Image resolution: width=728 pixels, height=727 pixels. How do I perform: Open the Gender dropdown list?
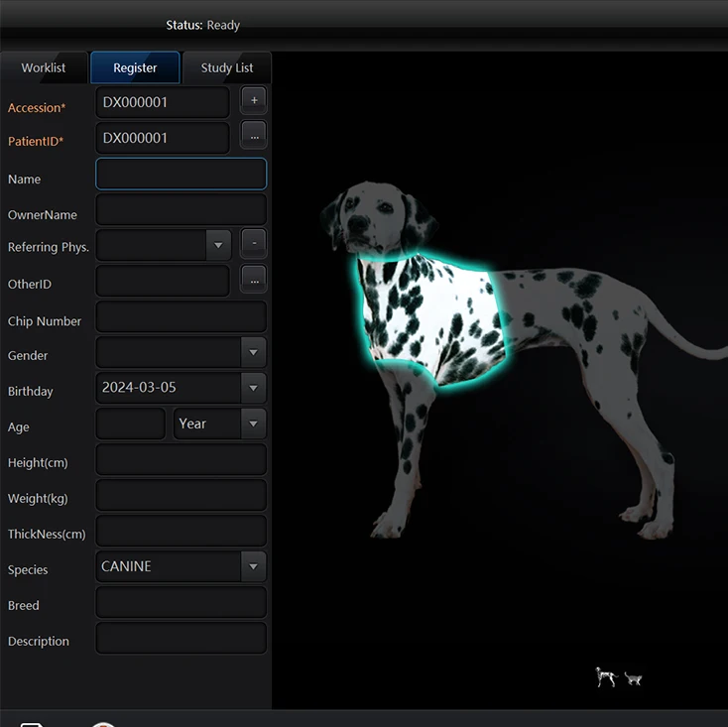254,352
